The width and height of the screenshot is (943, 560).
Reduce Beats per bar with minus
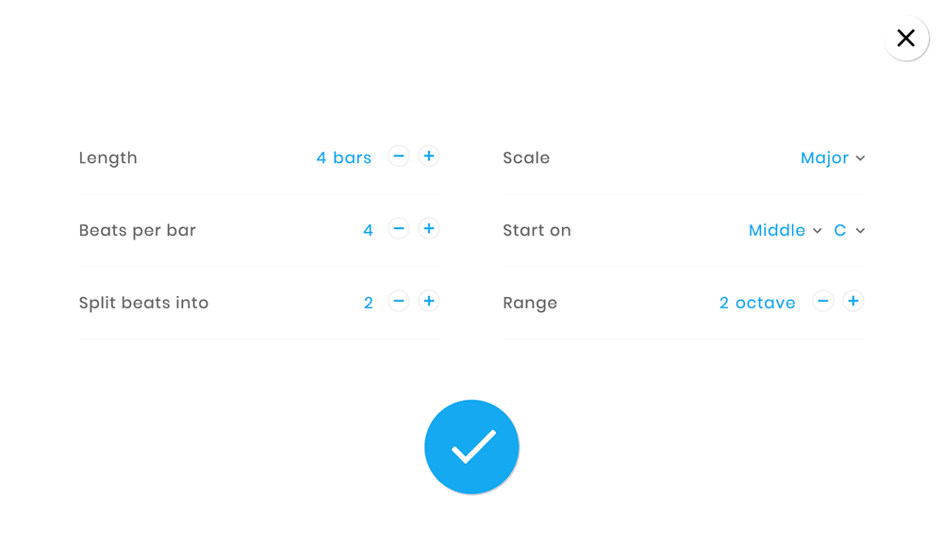tap(399, 229)
